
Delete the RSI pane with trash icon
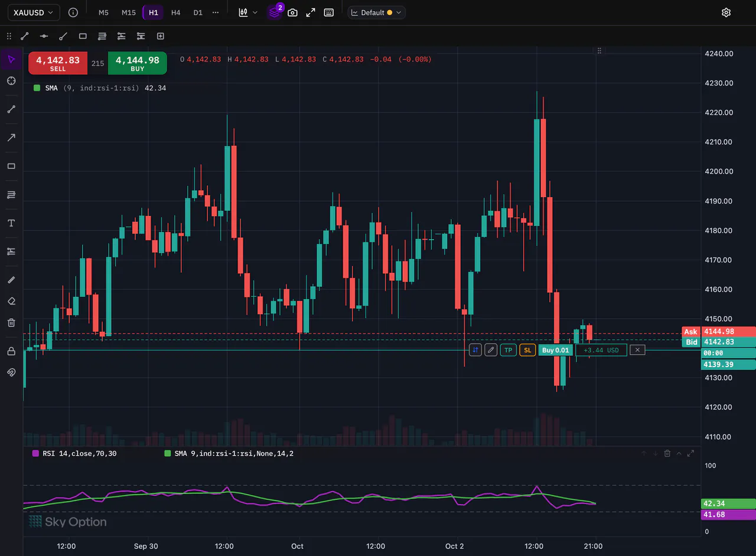click(x=667, y=453)
